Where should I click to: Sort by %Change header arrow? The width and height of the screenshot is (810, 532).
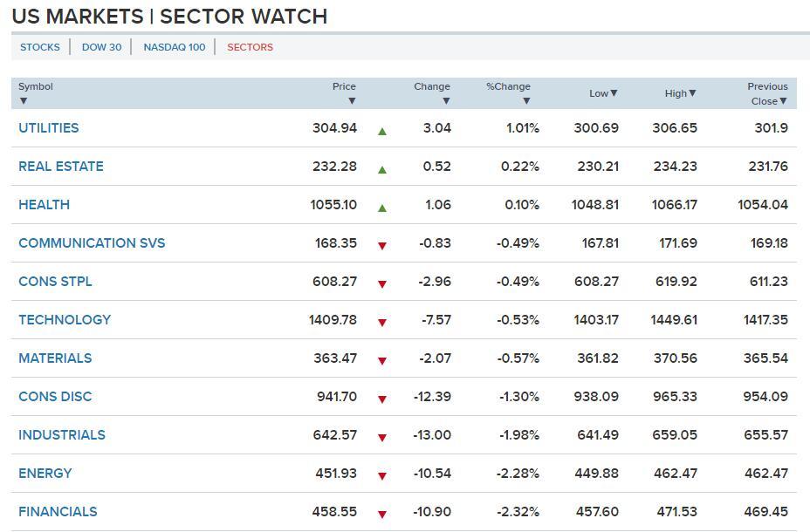tap(526, 101)
